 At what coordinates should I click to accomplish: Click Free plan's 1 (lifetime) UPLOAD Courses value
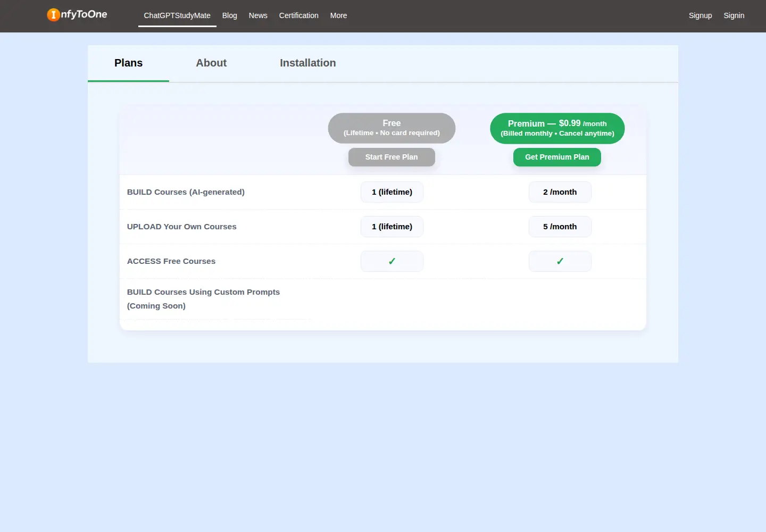click(x=392, y=227)
